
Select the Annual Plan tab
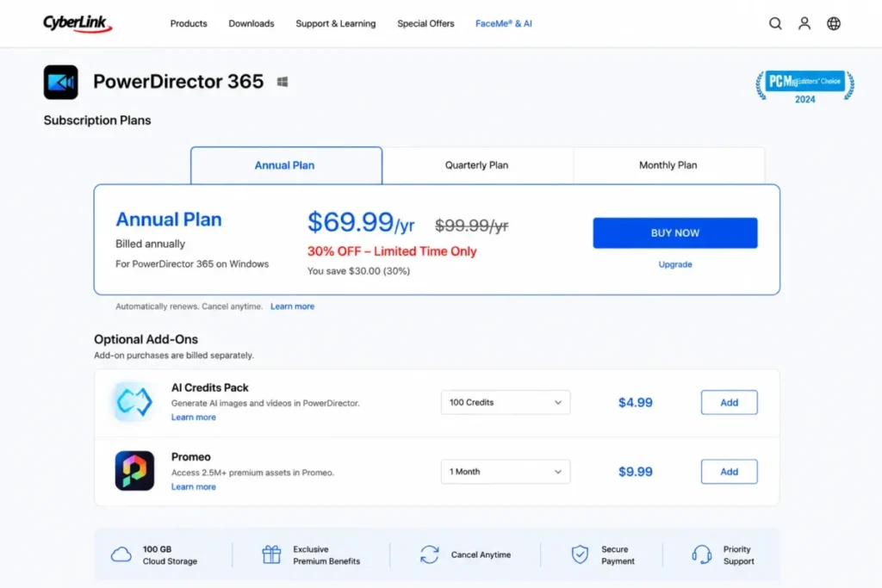coord(286,165)
